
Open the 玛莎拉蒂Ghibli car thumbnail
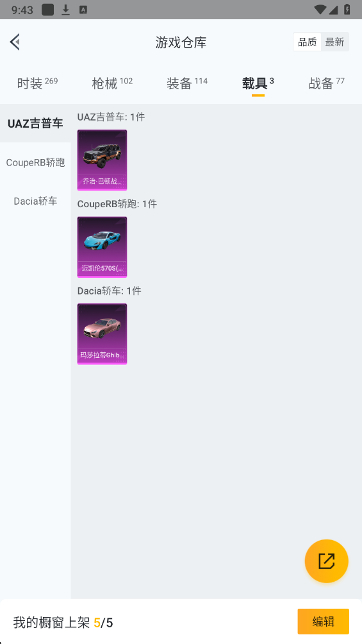(103, 334)
